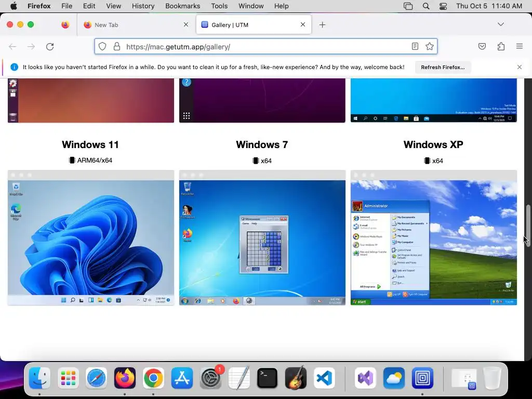Open Windows 10 preview screenshot above Windows XP

tap(434, 100)
